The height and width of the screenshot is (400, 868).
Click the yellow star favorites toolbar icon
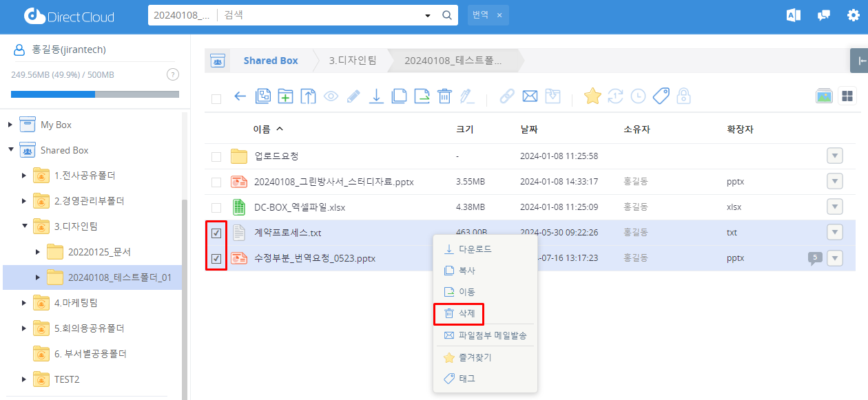[x=592, y=96]
